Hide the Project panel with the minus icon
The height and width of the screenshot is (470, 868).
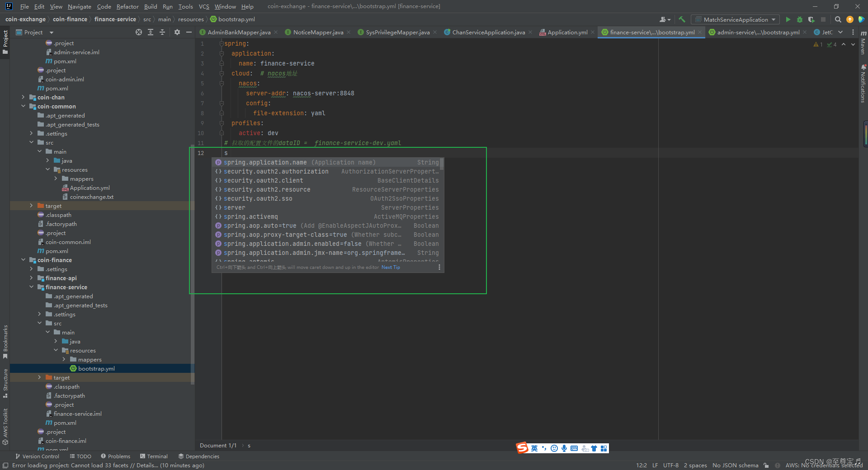pos(189,32)
